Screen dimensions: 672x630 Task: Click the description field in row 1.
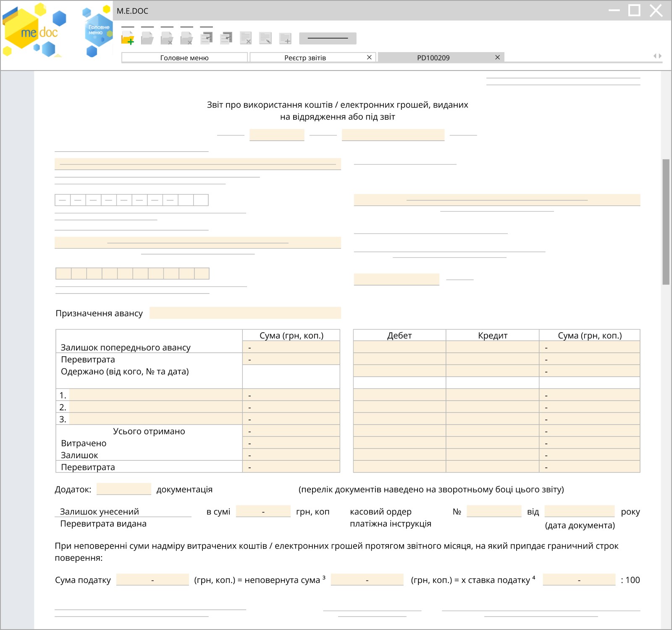156,395
